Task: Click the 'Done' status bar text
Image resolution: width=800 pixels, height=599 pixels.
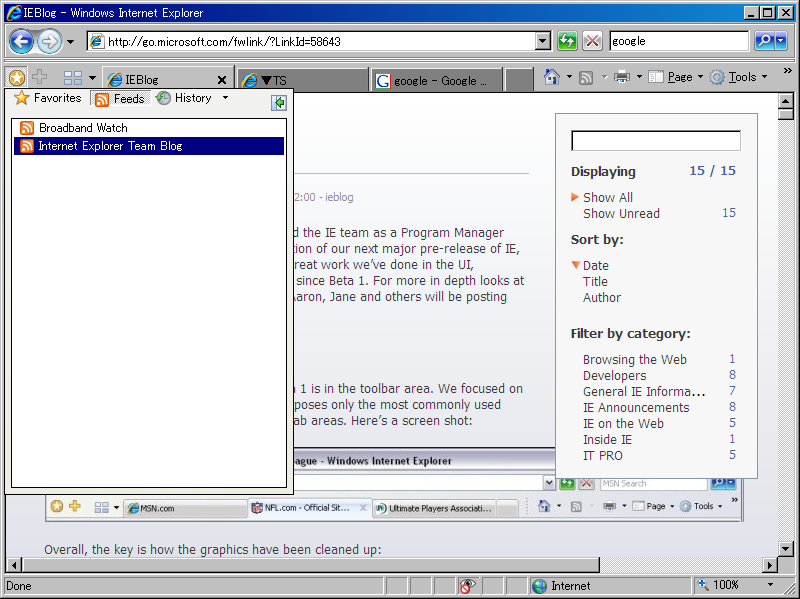Action: point(18,586)
